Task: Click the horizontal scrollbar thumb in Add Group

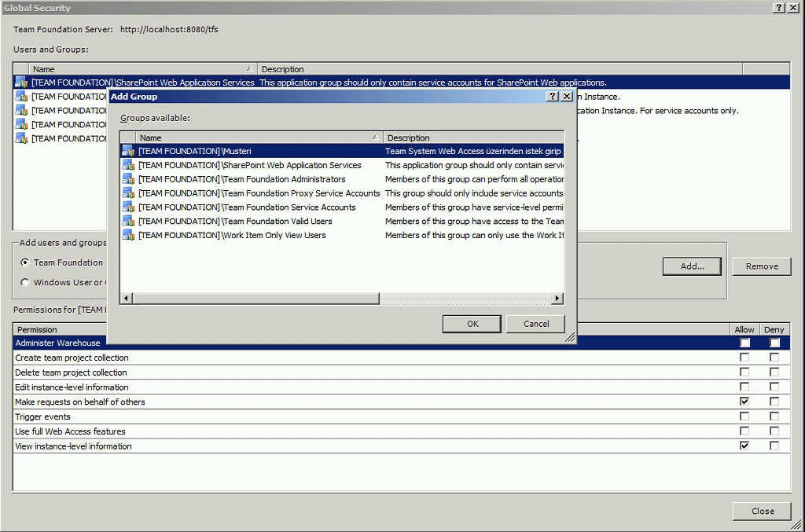Action: click(255, 298)
